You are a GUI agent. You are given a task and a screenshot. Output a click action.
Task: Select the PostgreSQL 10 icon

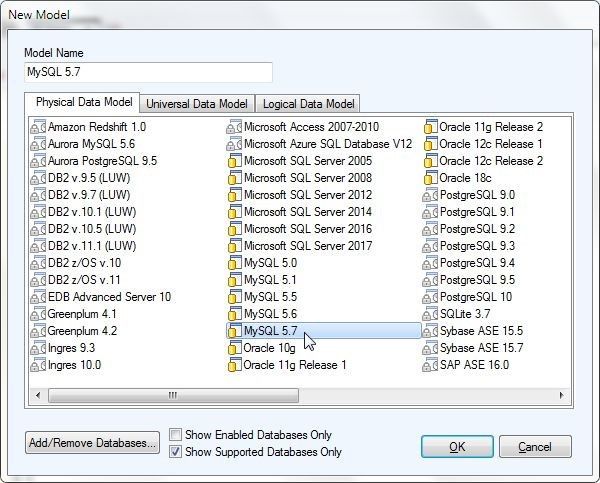point(430,297)
